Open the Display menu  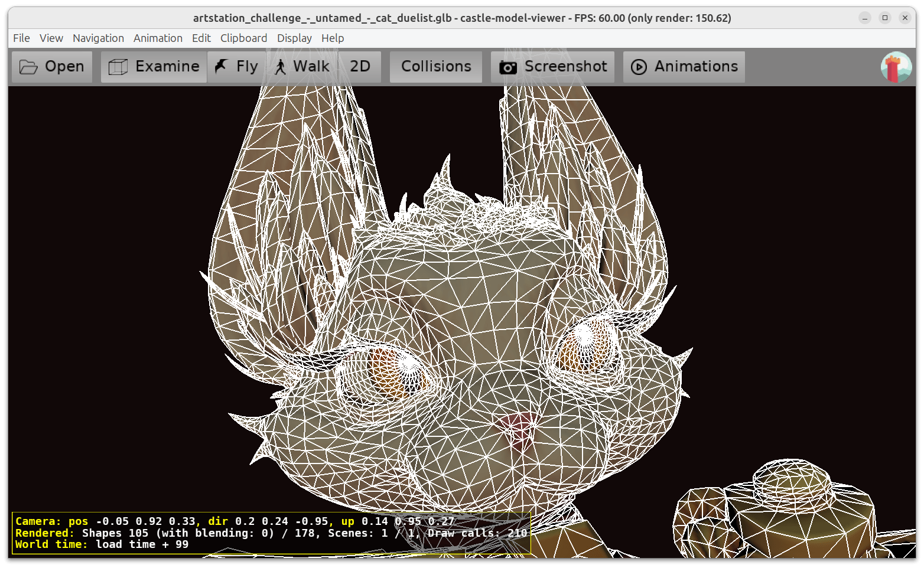(x=294, y=38)
